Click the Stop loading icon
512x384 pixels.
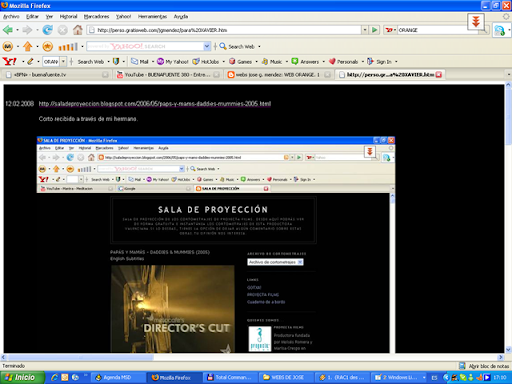[x=63, y=30]
